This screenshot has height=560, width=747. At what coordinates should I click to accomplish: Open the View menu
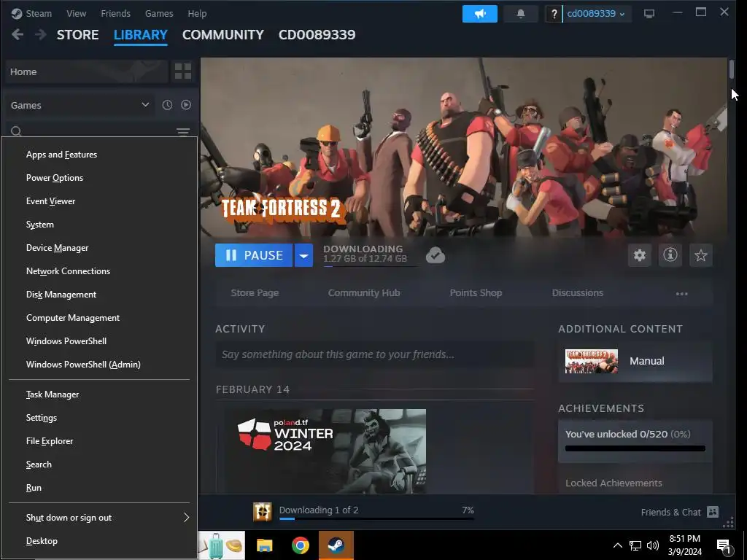pos(76,13)
